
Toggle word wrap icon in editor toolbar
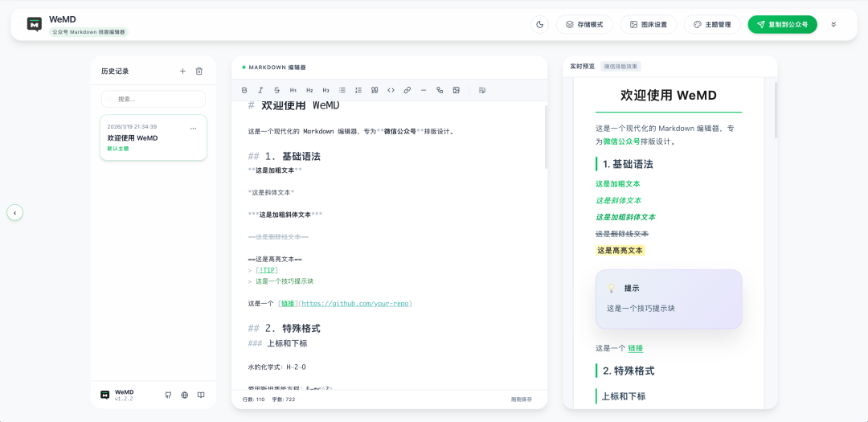[x=482, y=90]
